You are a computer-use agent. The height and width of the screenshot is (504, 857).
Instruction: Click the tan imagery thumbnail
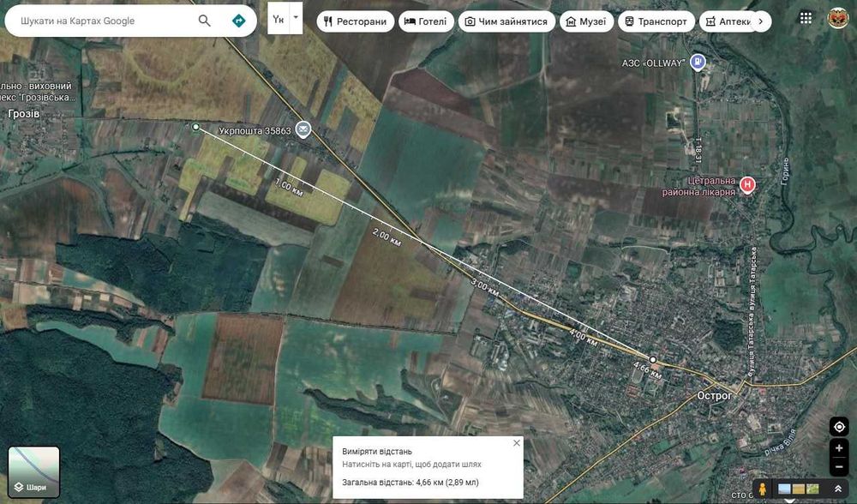799,489
